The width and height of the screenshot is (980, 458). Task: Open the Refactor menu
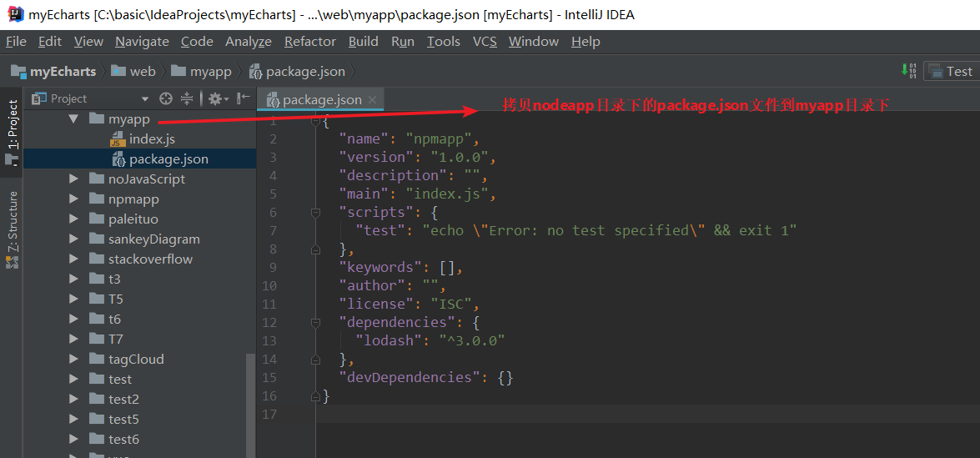[x=310, y=41]
